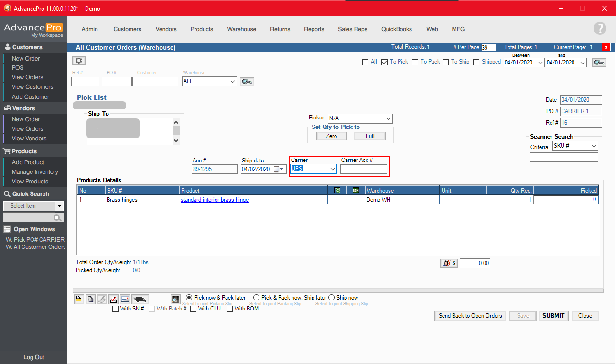
Task: Click the SUBMIT button
Action: [553, 316]
